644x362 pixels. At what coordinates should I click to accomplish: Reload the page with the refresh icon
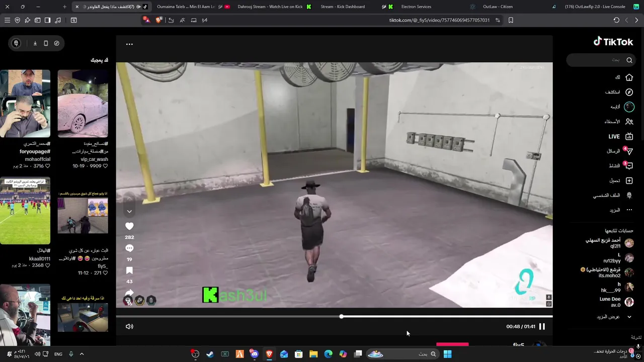(616, 20)
